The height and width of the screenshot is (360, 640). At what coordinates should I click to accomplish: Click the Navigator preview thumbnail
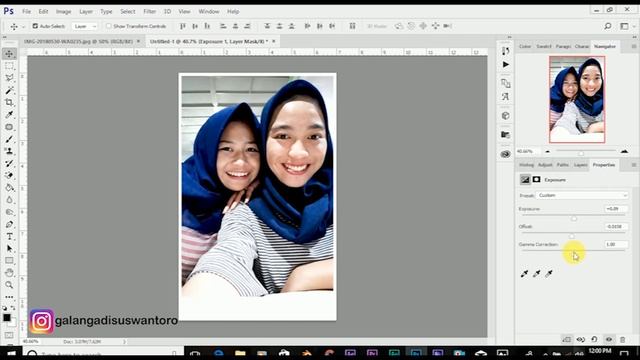coord(577,100)
